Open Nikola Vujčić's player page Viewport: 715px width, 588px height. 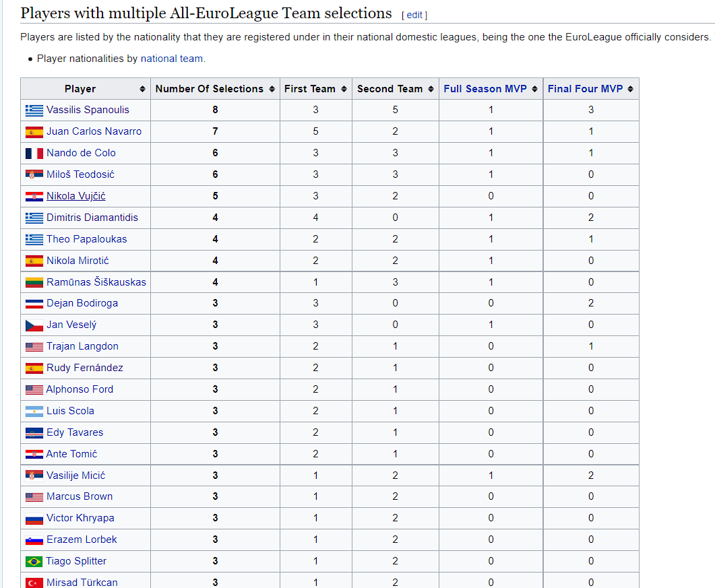[75, 196]
